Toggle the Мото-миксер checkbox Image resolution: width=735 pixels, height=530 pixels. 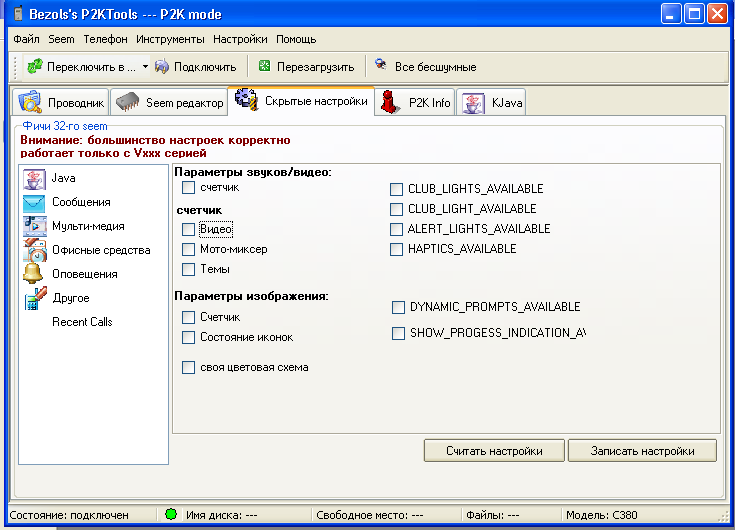(x=188, y=249)
